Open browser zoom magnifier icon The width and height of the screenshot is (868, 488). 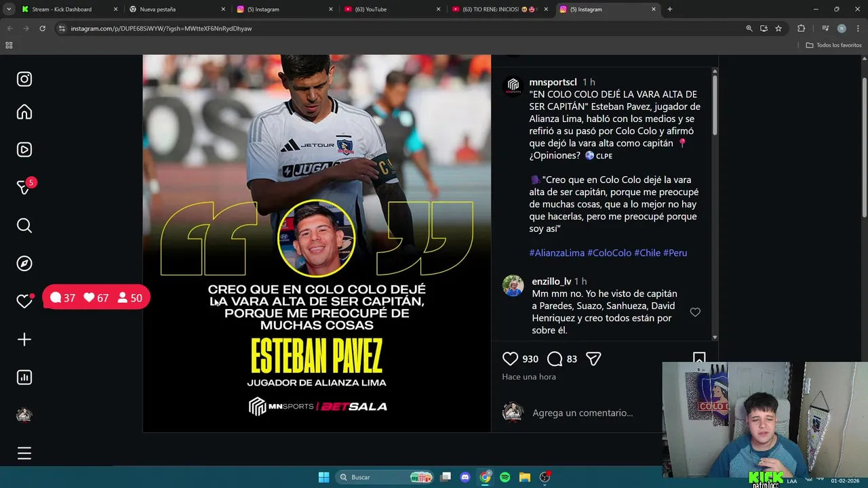tap(749, 28)
